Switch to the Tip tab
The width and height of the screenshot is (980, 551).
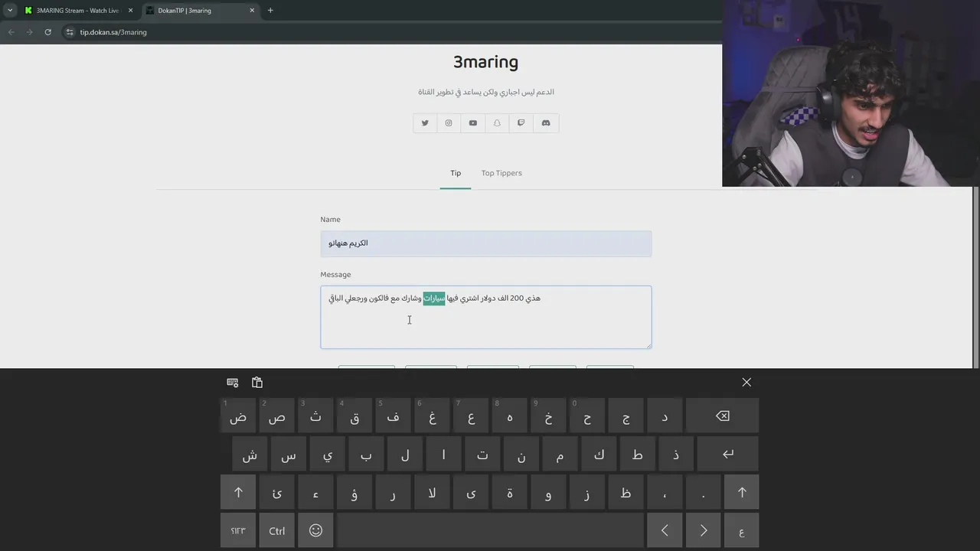point(456,173)
